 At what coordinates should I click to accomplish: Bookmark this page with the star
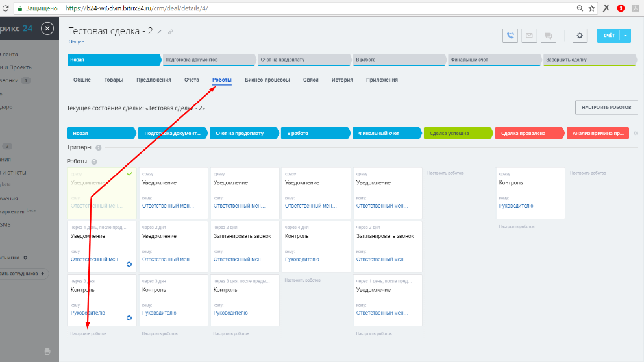pyautogui.click(x=592, y=8)
